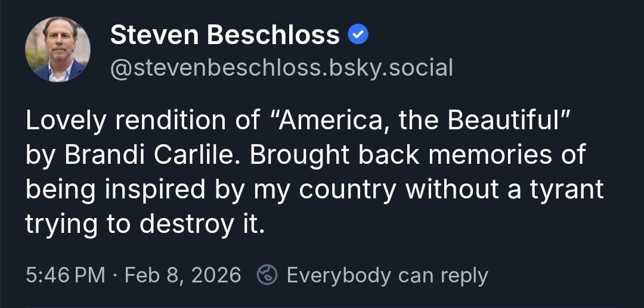This screenshot has width=644, height=308.
Task: Click the final line "trying to destroy it."
Action: (144, 224)
